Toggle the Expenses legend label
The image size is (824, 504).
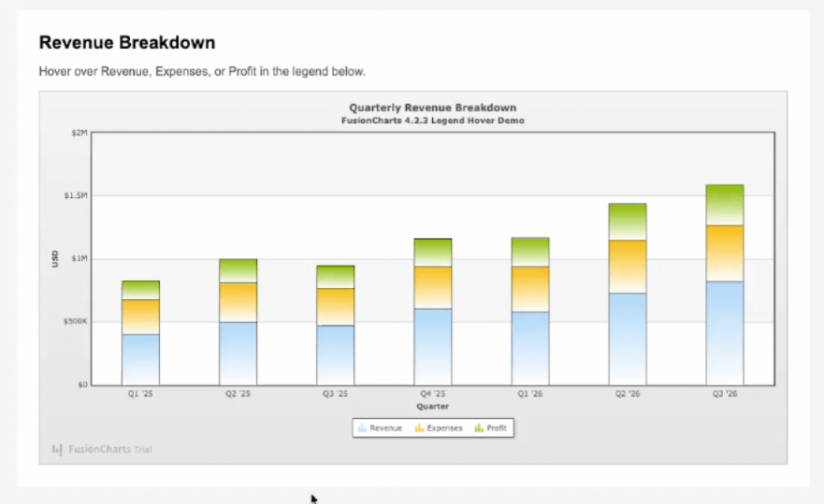444,428
